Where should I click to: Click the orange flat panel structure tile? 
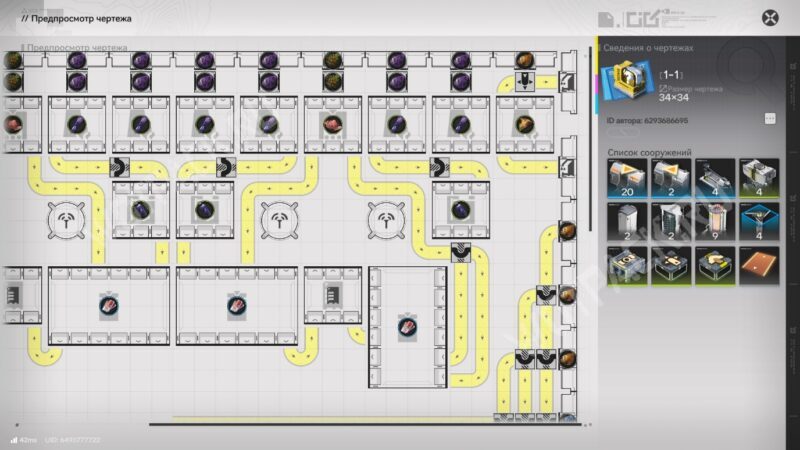(756, 263)
